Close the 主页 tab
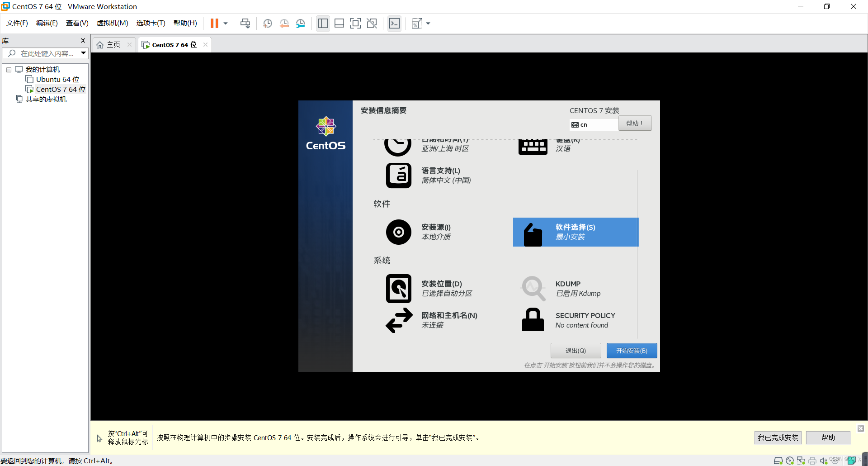Image resolution: width=868 pixels, height=466 pixels. tap(129, 44)
